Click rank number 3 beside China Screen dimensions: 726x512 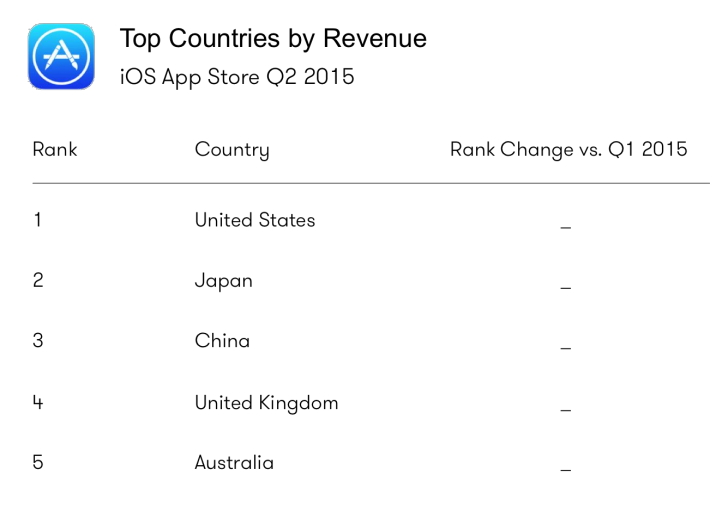[x=38, y=341]
